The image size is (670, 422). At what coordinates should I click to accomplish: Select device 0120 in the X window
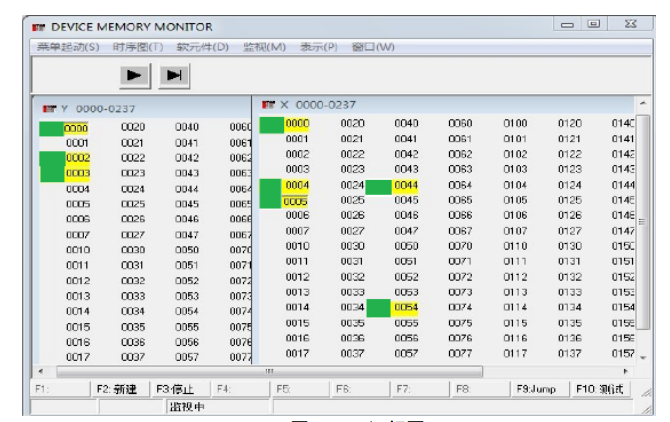click(570, 123)
